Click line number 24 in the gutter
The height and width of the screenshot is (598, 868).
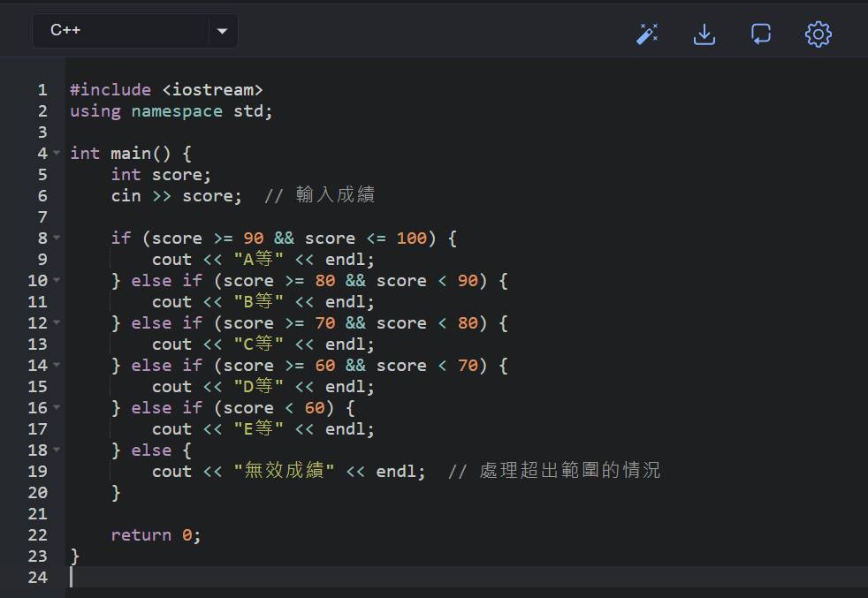38,577
